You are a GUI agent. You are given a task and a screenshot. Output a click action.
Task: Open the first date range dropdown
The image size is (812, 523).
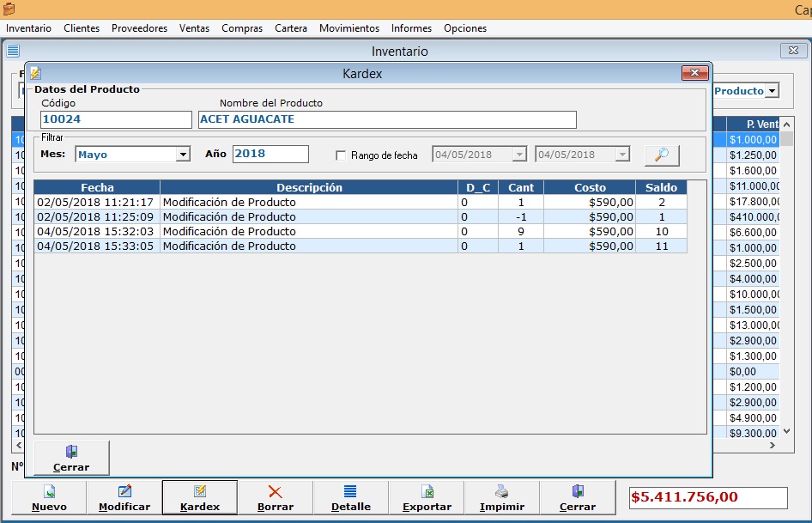tap(518, 155)
